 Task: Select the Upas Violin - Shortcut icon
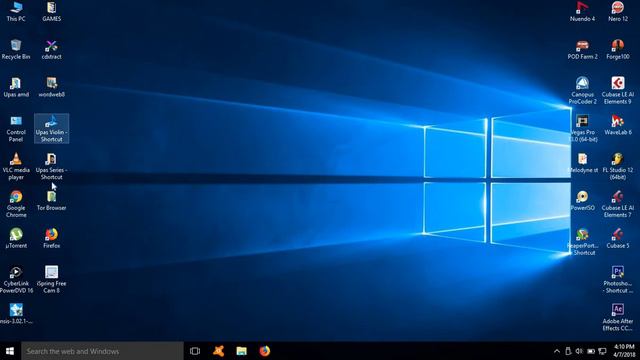pos(51,129)
